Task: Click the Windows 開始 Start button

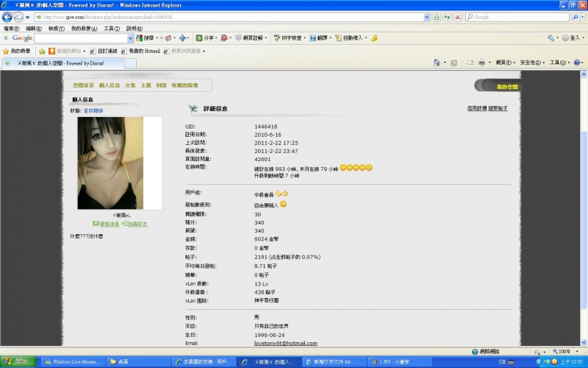Action: [x=18, y=361]
